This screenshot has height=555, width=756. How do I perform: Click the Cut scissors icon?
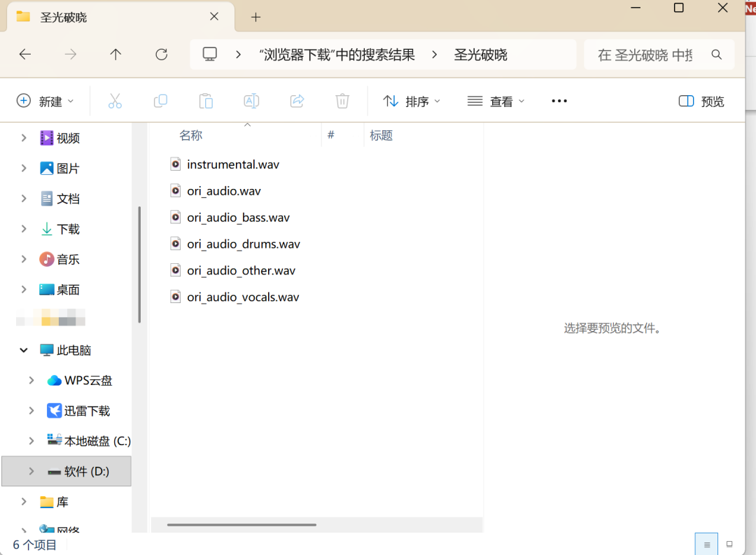(115, 101)
